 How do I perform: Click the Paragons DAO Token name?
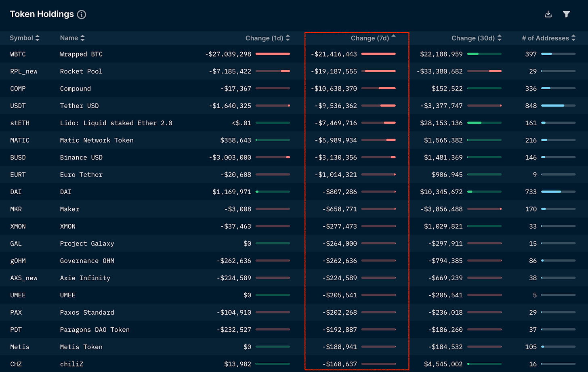(95, 330)
